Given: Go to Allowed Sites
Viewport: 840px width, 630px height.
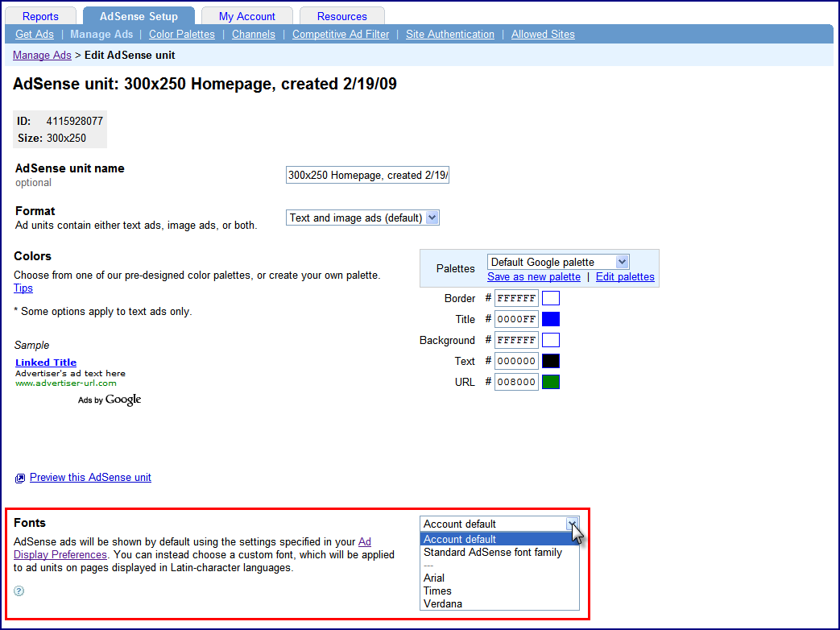Looking at the screenshot, I should click(543, 35).
